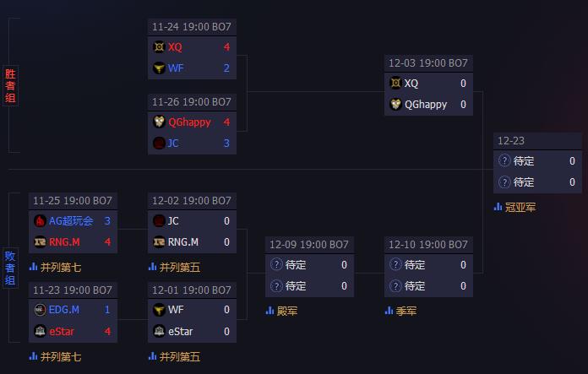Image resolution: width=588 pixels, height=374 pixels.
Task: Click the RNG.M logo in the 12-02 match
Action: pyautogui.click(x=159, y=242)
